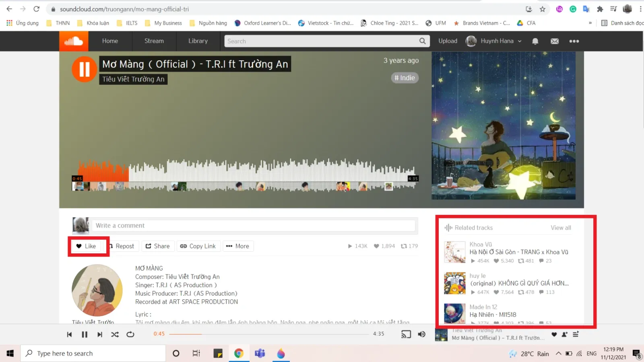Expand the More options menu
This screenshot has height=362, width=644.
click(238, 246)
